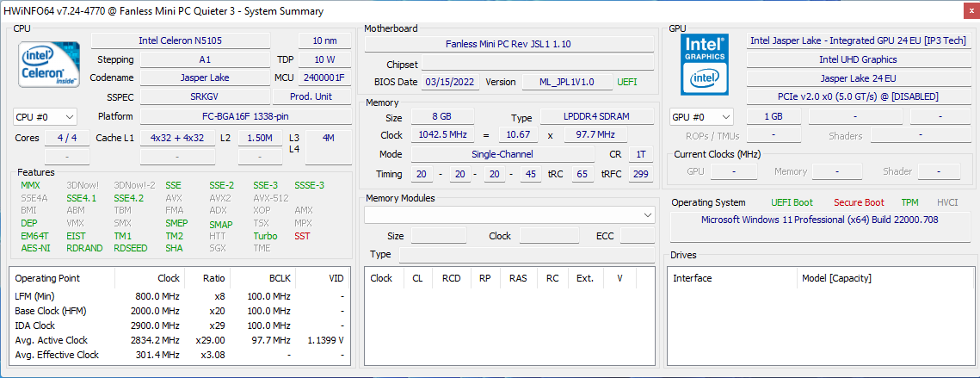Click the MCU value 2400001F
The height and width of the screenshot is (378, 980).
pos(324,78)
